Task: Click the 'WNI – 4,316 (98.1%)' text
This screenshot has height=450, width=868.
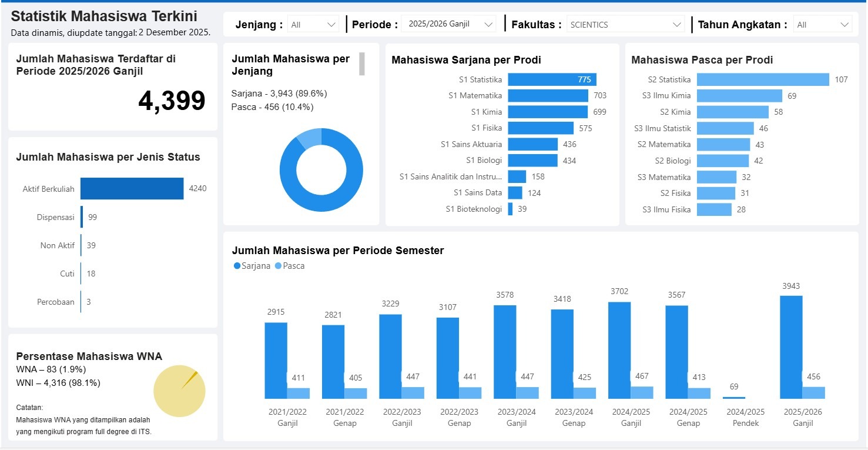Action: click(x=58, y=383)
